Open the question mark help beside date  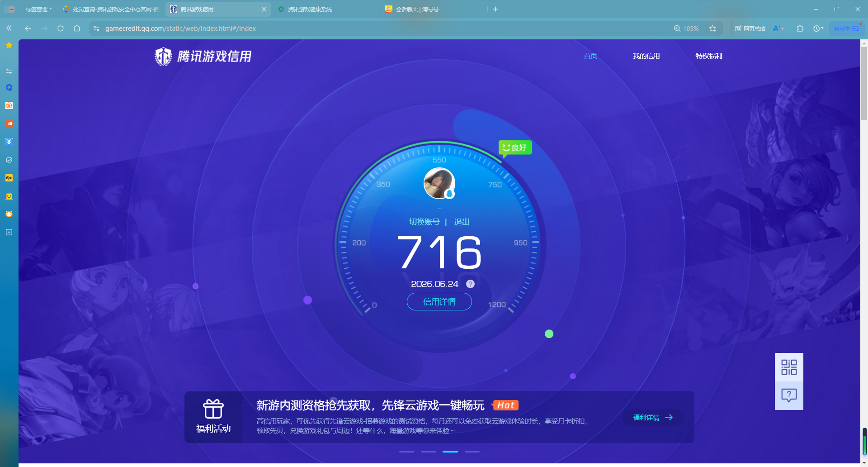(470, 284)
